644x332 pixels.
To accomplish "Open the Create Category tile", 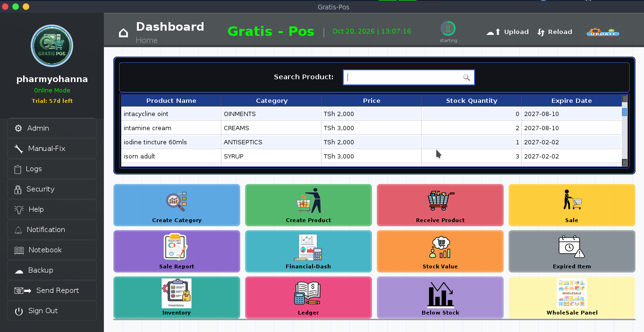I will click(x=177, y=205).
